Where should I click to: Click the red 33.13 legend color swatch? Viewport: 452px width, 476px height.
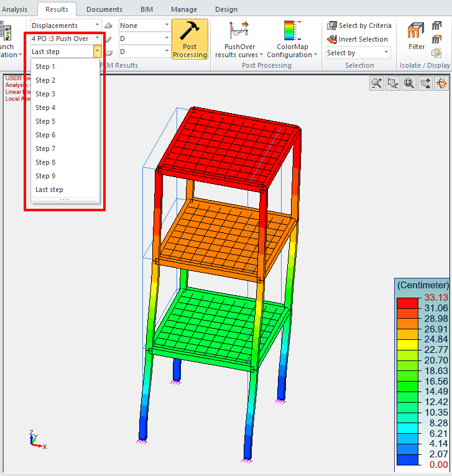tap(407, 303)
